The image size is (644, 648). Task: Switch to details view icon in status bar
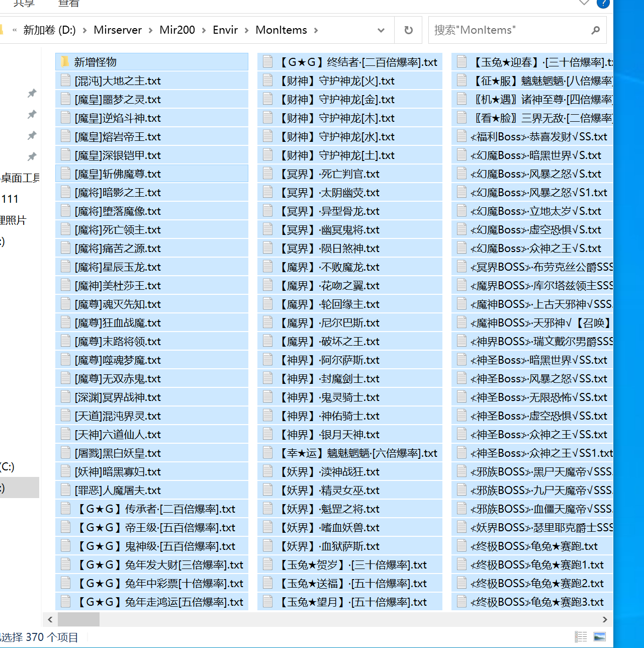coord(581,637)
